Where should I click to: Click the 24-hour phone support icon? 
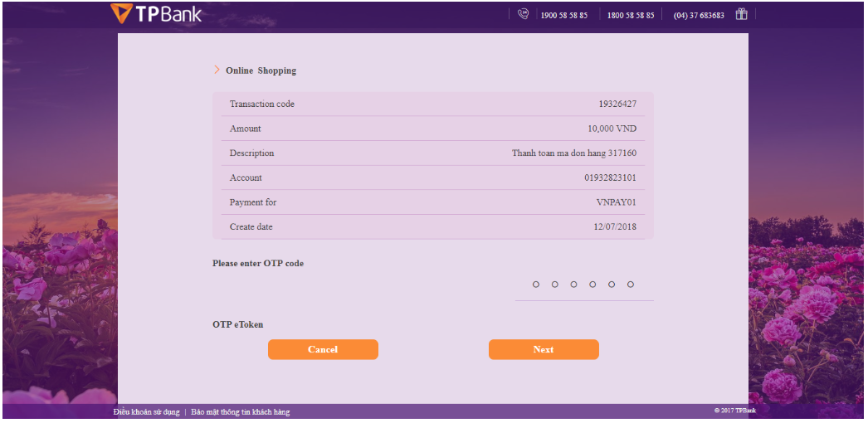point(523,14)
